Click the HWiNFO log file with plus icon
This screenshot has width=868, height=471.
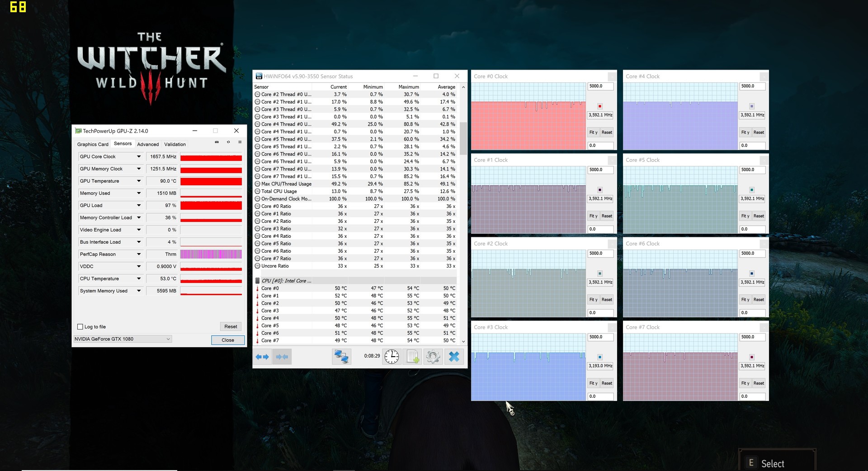coord(413,357)
